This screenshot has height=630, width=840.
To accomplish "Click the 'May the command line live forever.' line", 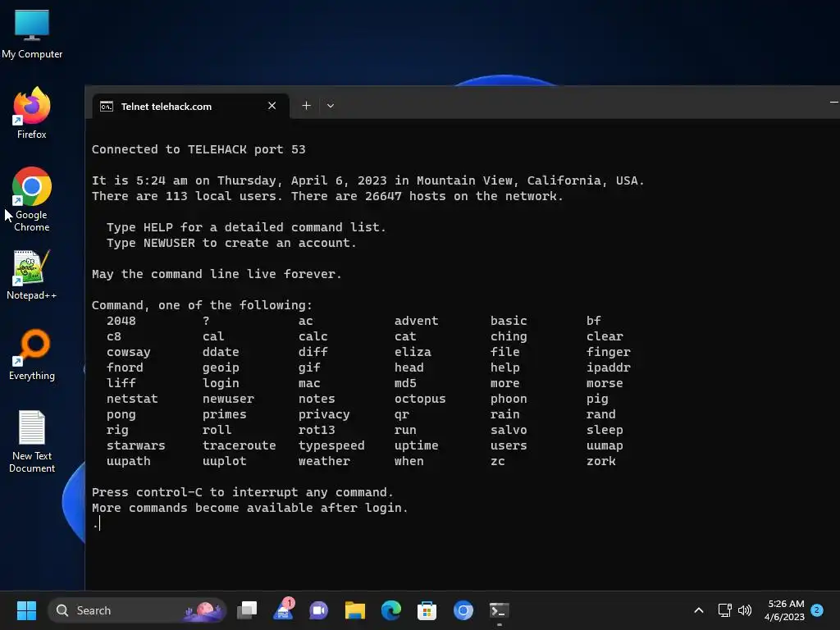I will 217,274.
